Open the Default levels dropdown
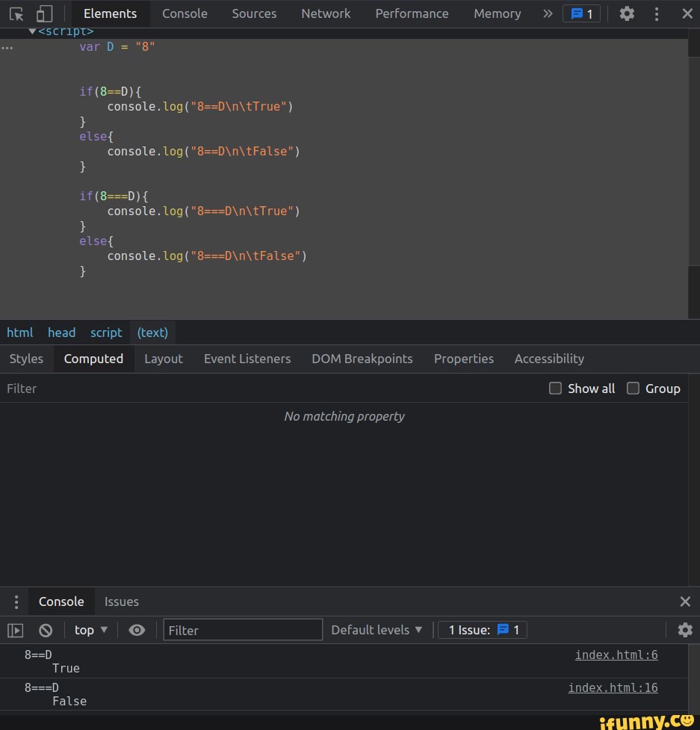Screen dimensions: 700x730 tap(377, 630)
